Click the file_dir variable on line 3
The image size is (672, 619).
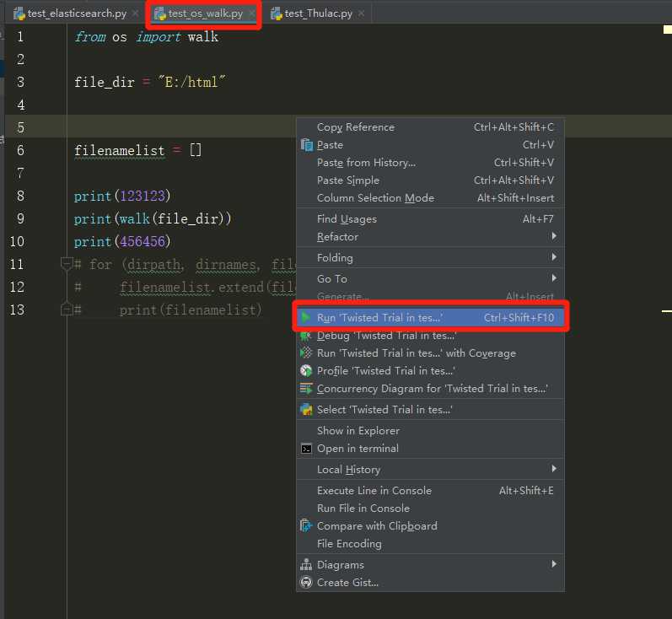pyautogui.click(x=105, y=82)
